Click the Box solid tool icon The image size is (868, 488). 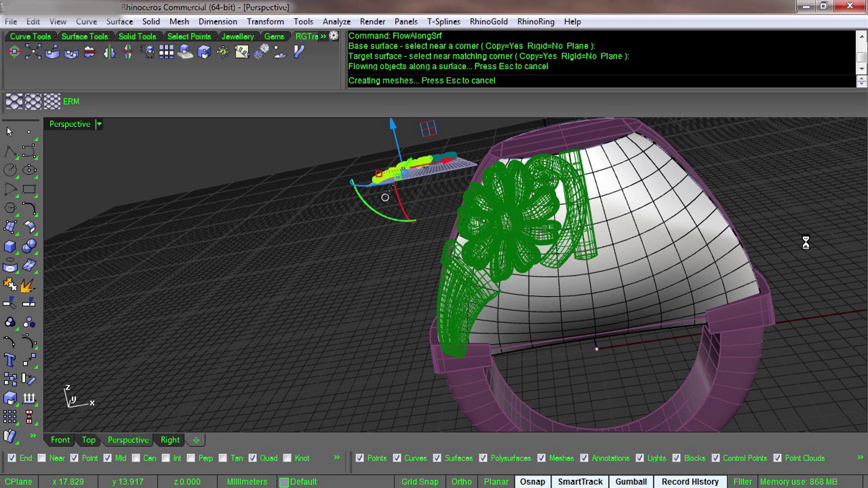pos(10,247)
